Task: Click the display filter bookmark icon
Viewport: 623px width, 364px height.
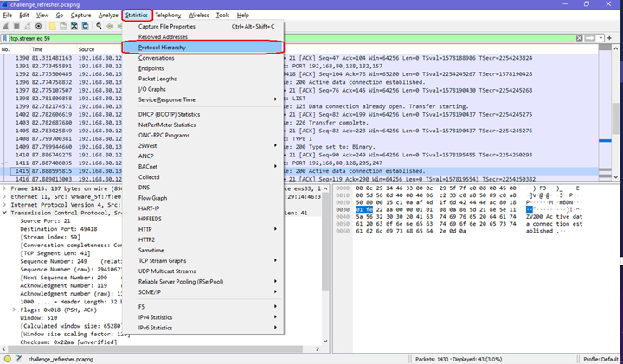Action: 5,38
